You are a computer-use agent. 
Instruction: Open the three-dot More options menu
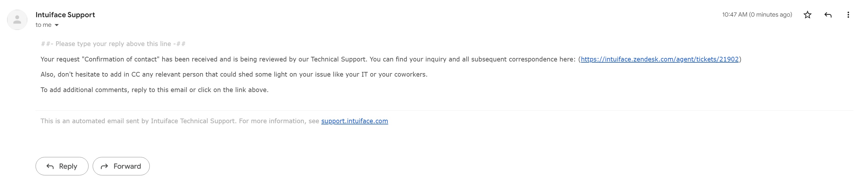[x=848, y=15]
